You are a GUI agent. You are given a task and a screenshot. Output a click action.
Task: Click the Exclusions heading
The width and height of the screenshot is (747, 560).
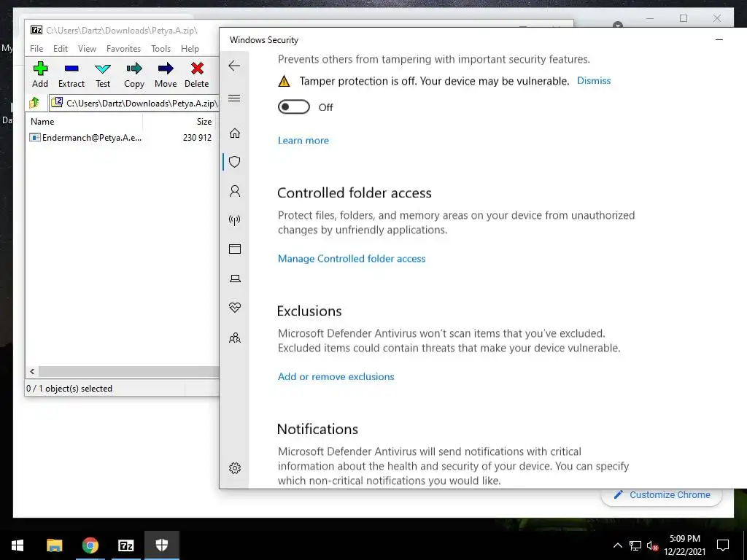[x=309, y=311]
